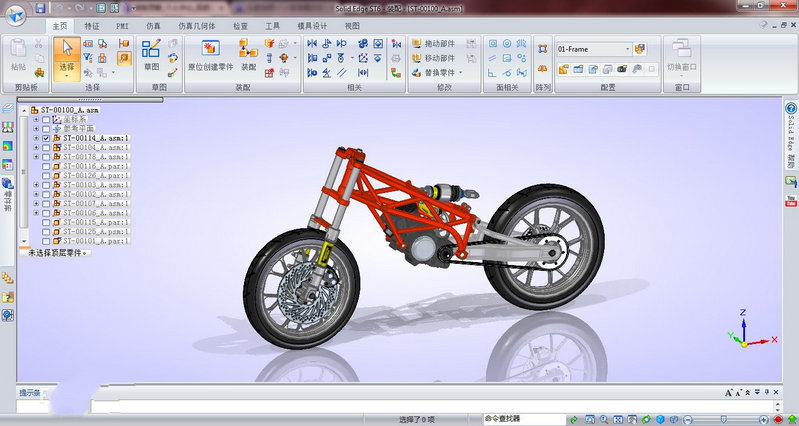Open the 模具设计 ribbon tab

306,24
